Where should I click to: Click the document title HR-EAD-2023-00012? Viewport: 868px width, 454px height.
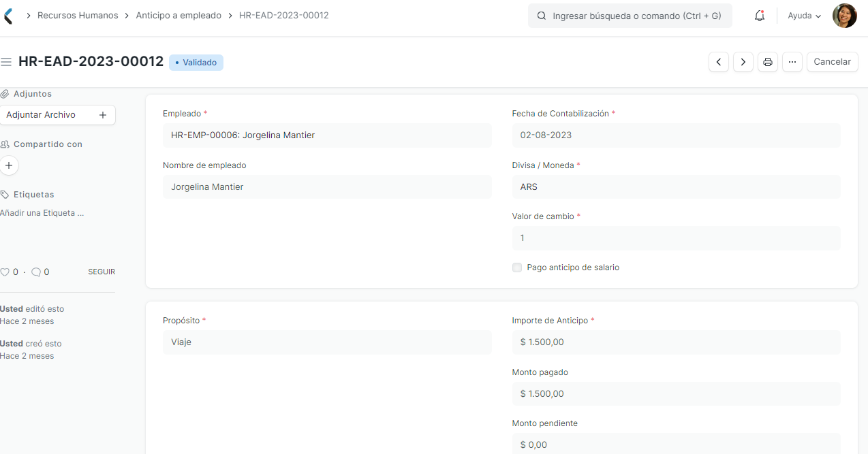pyautogui.click(x=91, y=61)
